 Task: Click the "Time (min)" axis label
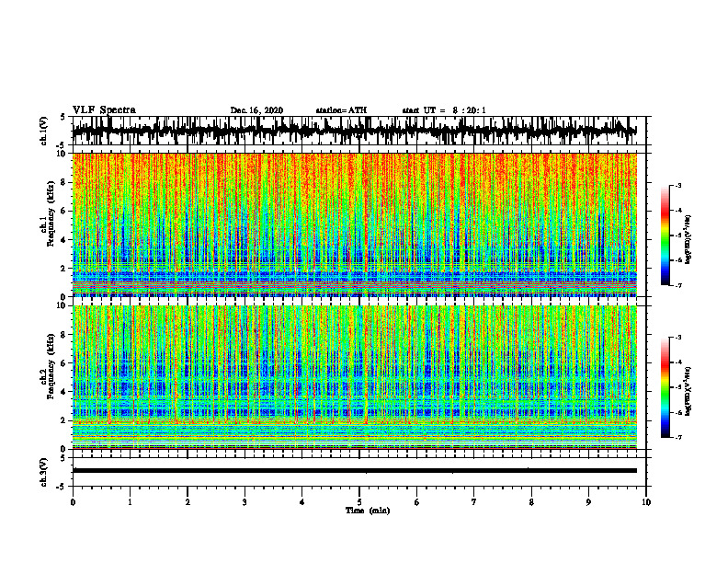368,511
